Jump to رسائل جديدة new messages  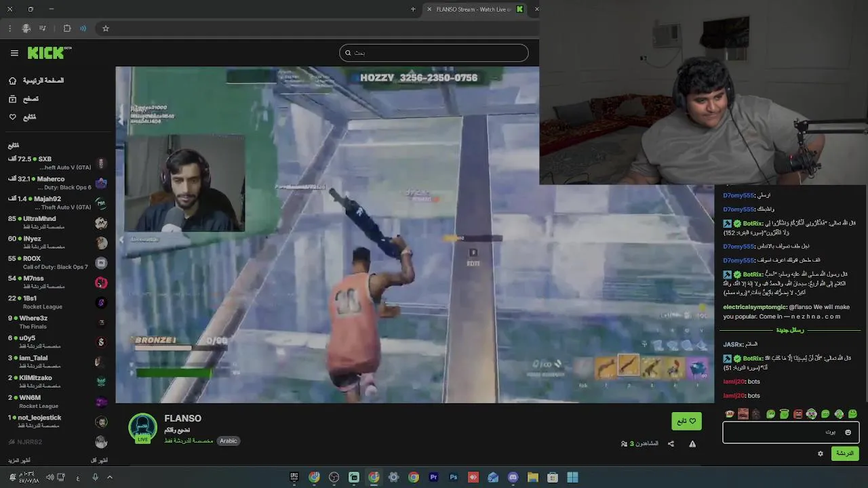coord(790,330)
